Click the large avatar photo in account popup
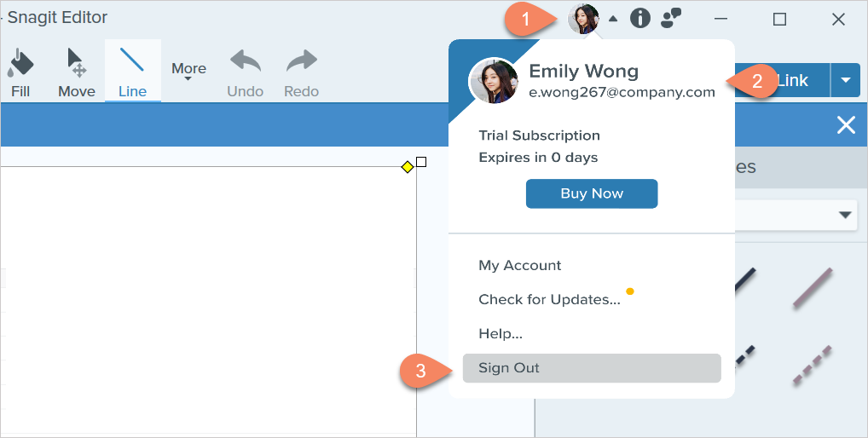This screenshot has width=868, height=438. point(493,81)
